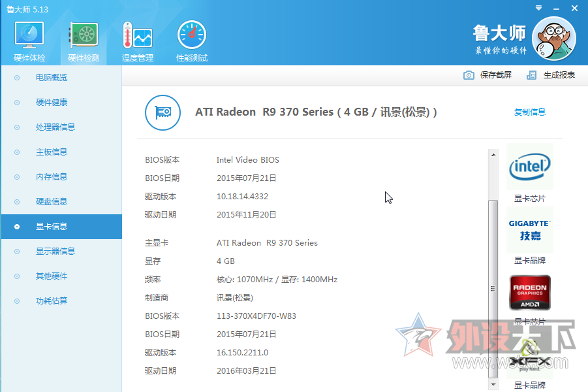This screenshot has width=588, height=392.
Task: Click the scrollbar down arrow
Action: click(493, 385)
